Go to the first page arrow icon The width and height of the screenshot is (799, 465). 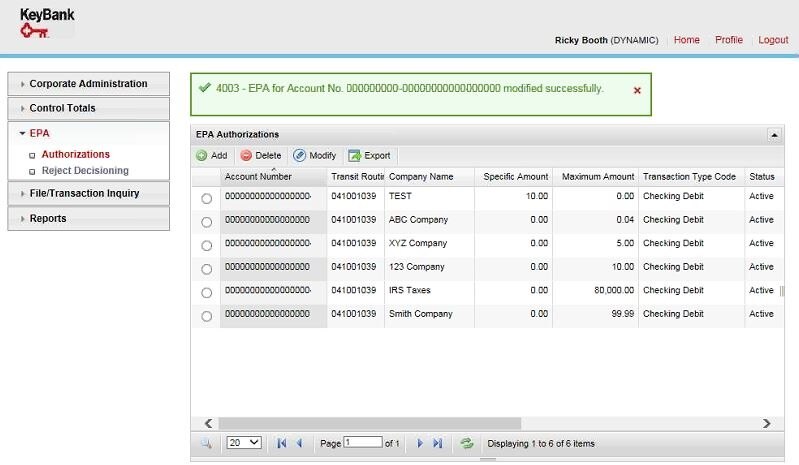[x=282, y=443]
